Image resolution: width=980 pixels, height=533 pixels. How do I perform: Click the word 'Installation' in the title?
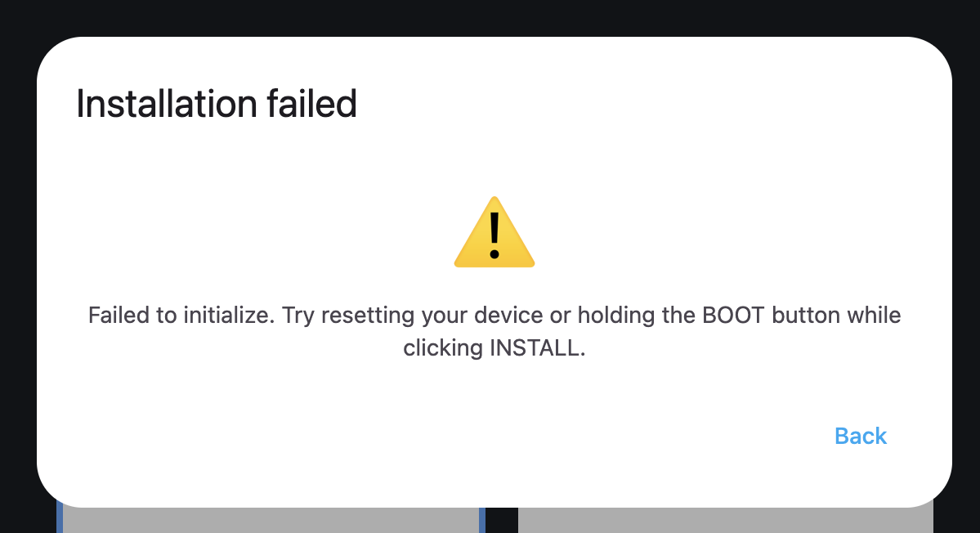166,104
